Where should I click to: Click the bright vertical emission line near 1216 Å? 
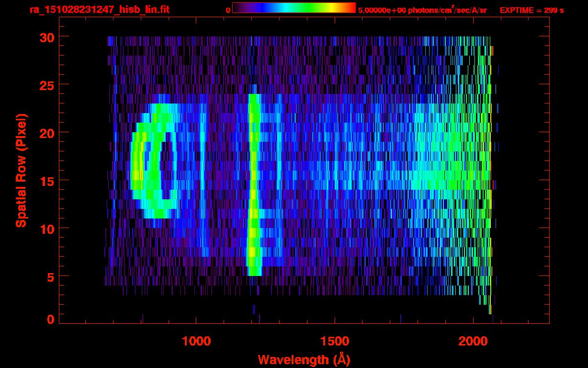(x=254, y=184)
